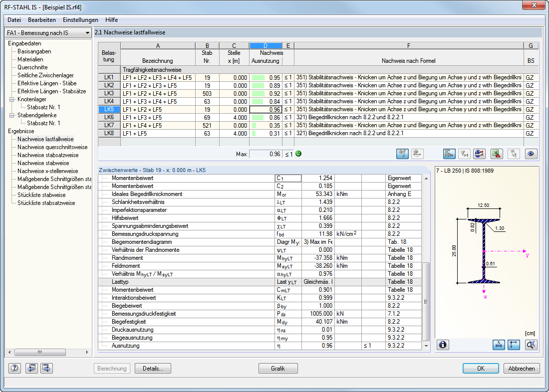
Task: Collapse the Stabendgelenke tree node
Action: pos(11,115)
